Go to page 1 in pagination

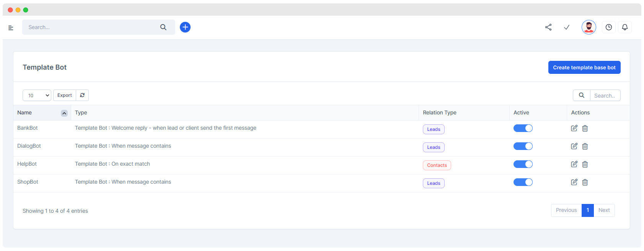pos(587,210)
